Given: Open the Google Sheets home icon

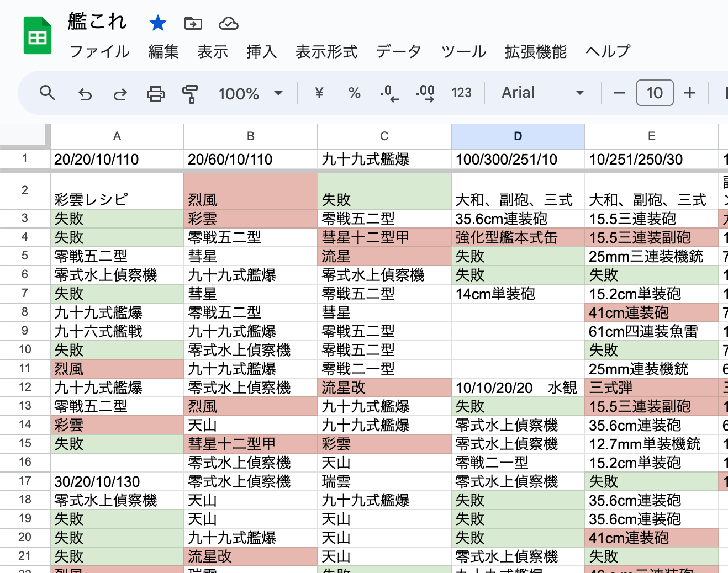Looking at the screenshot, I should (x=38, y=36).
